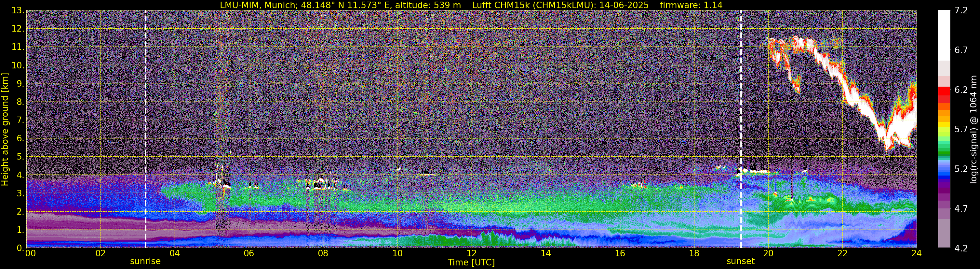This screenshot has width=980, height=269.
Task: Click the height axis tick label '4.'
Action: (x=20, y=175)
